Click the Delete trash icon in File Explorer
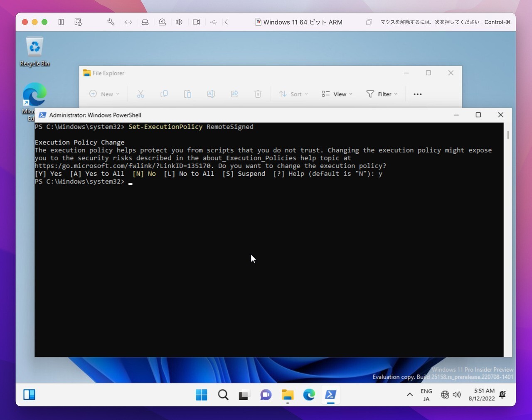The height and width of the screenshot is (420, 532). (258, 94)
